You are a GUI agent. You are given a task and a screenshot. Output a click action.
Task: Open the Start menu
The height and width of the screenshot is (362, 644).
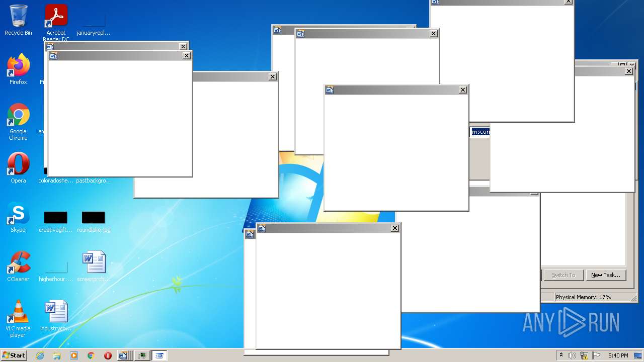click(14, 355)
